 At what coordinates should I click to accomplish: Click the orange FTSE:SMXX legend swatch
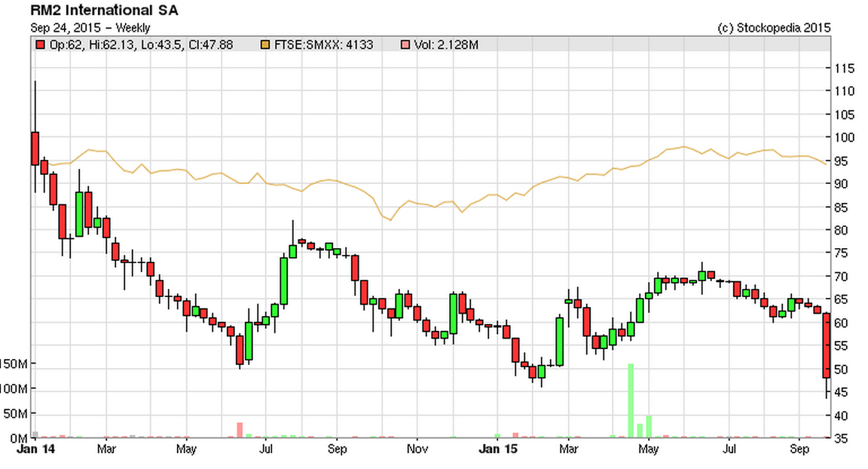click(x=265, y=44)
